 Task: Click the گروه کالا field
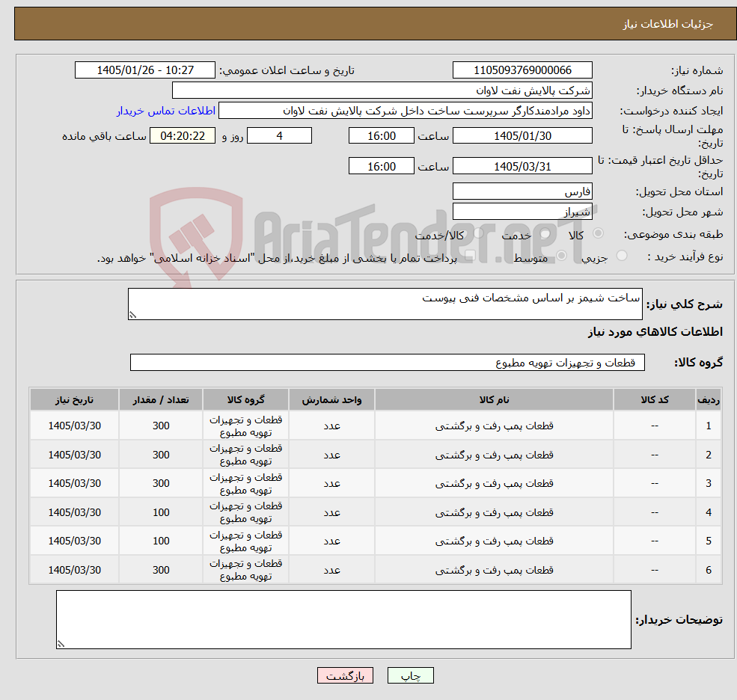click(x=388, y=362)
